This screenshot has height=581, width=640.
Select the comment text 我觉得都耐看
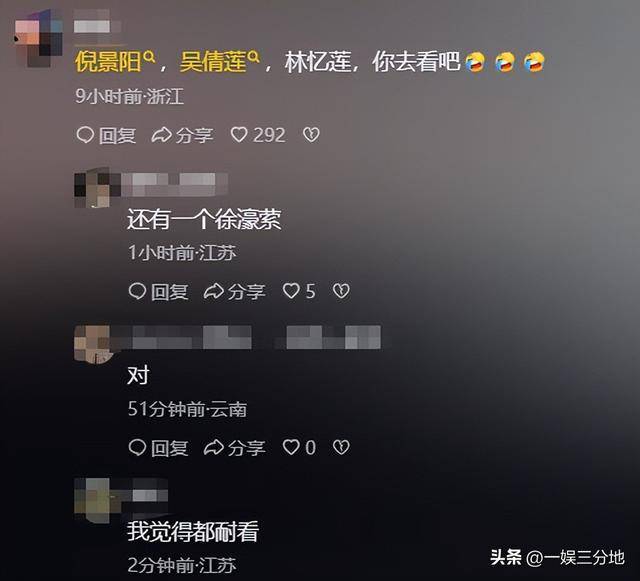(193, 532)
